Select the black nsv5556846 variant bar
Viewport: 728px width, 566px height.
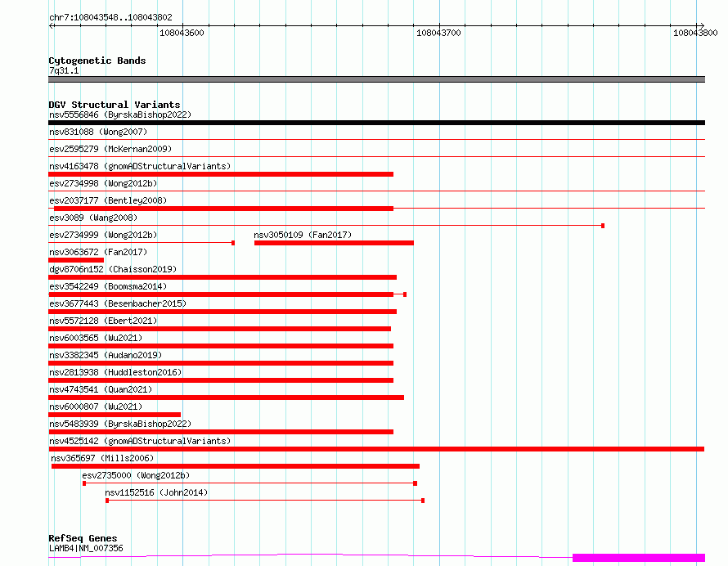(x=376, y=123)
